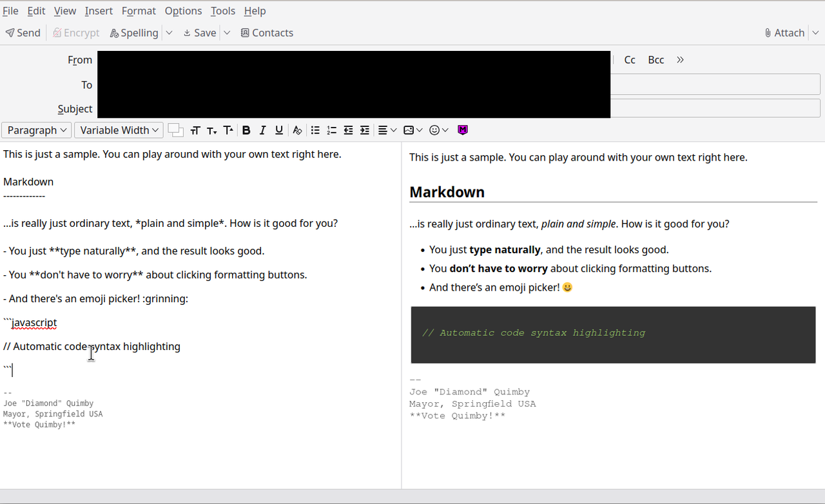825x504 pixels.
Task: Click the Send button
Action: [x=23, y=33]
